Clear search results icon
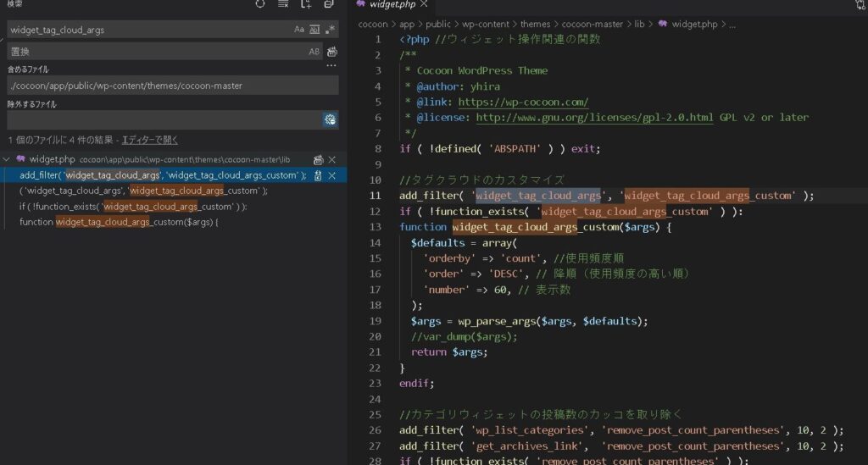This screenshot has width=868, height=465. [x=283, y=4]
